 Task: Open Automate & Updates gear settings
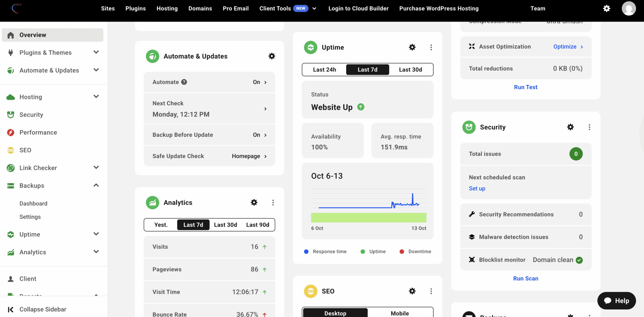pos(272,56)
